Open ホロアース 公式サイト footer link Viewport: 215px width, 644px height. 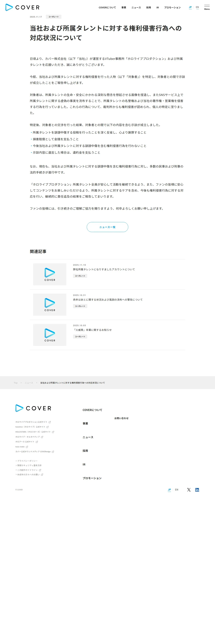(25, 442)
